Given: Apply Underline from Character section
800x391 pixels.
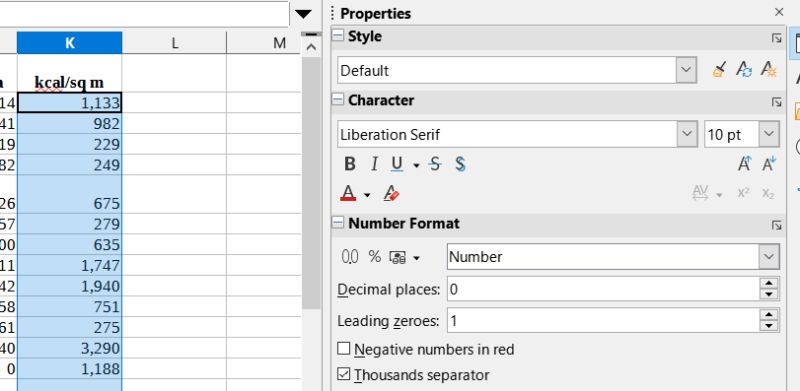Looking at the screenshot, I should pyautogui.click(x=397, y=164).
